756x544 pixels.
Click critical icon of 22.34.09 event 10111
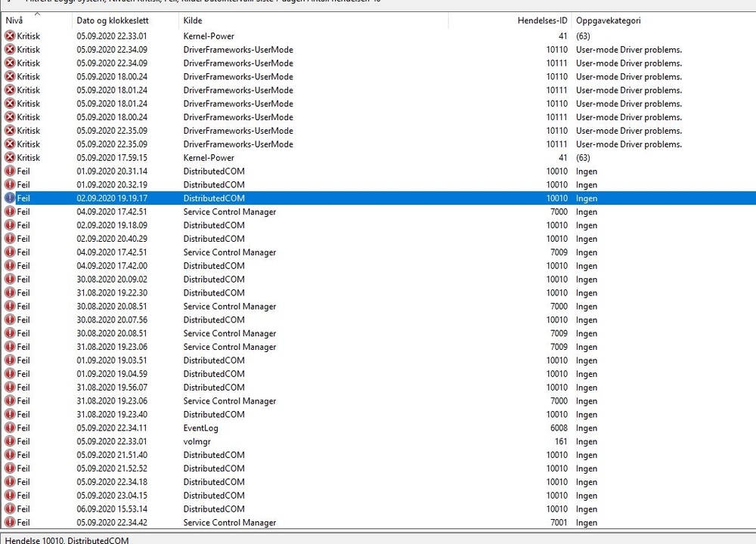[10, 63]
